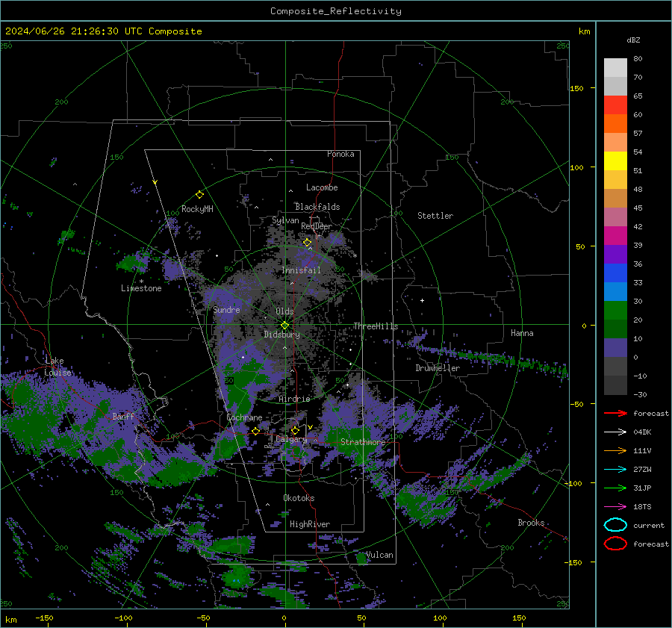Click the 'Innisfail' map label
672x628 pixels.
pyautogui.click(x=302, y=270)
